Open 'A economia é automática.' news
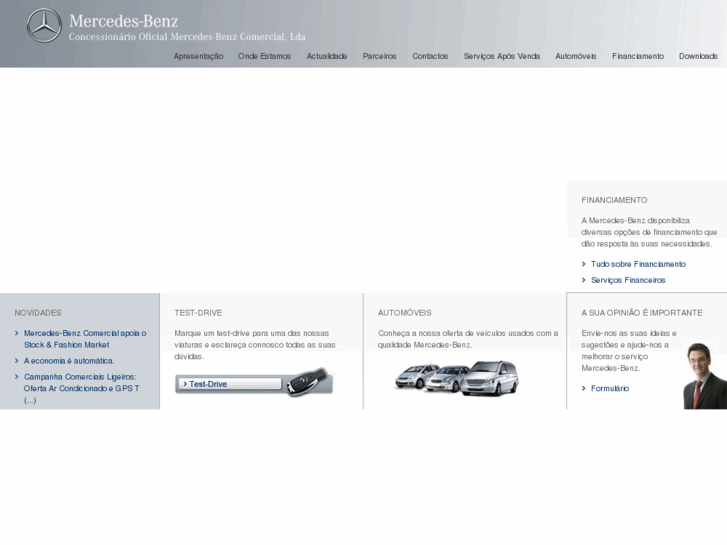This screenshot has width=727, height=545. (x=69, y=361)
